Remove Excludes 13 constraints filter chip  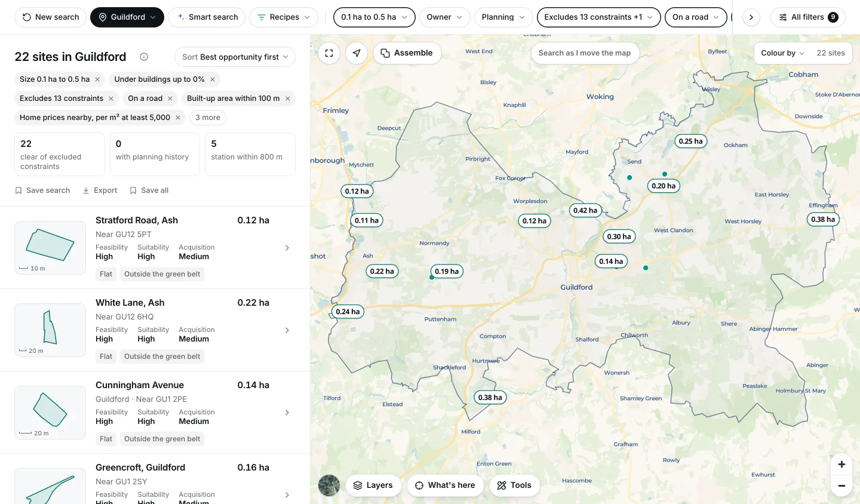[x=110, y=99]
